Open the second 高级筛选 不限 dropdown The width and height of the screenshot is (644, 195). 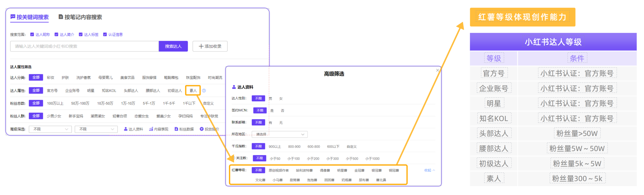[96, 129]
